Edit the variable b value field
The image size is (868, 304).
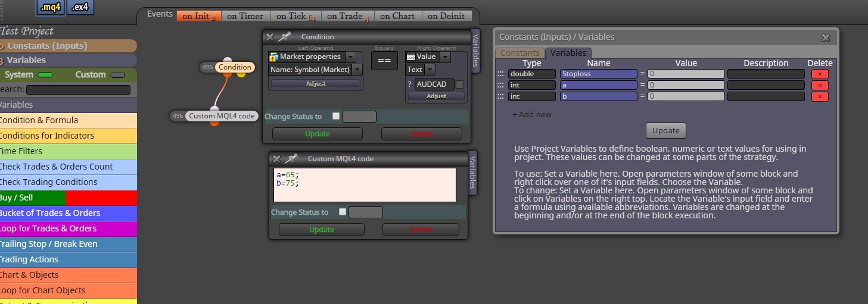pos(686,96)
